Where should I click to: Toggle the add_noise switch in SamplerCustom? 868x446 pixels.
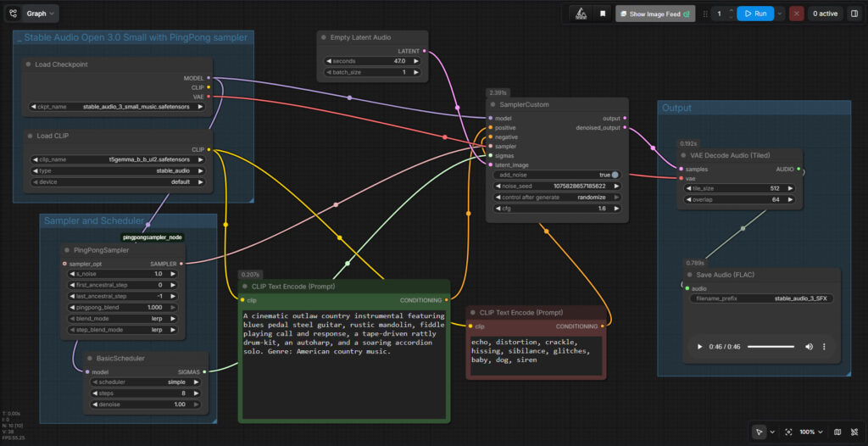point(615,175)
